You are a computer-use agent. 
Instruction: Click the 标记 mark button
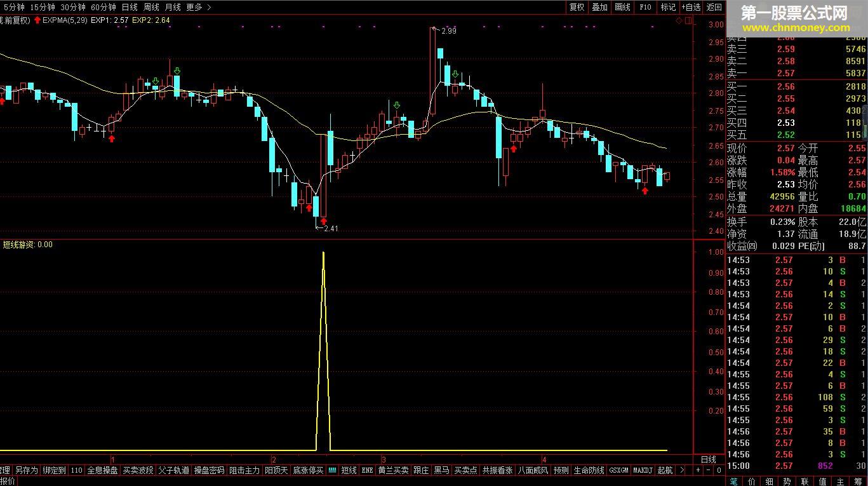click(x=668, y=7)
